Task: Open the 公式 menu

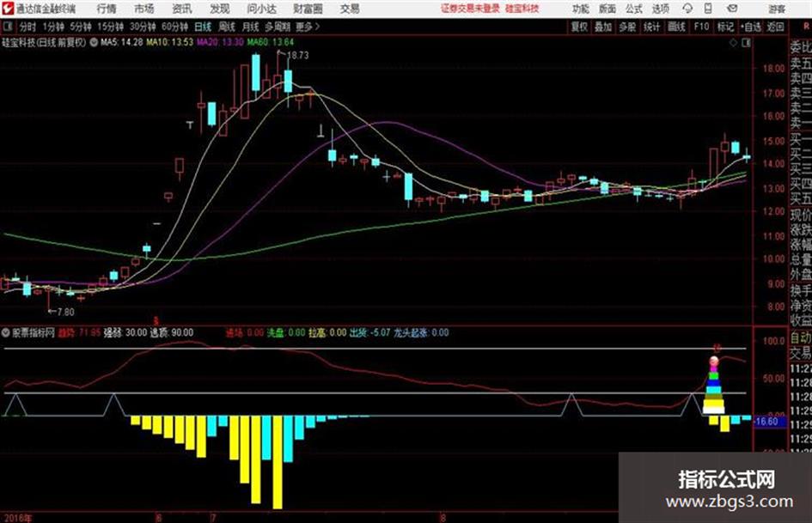Action: (634, 9)
